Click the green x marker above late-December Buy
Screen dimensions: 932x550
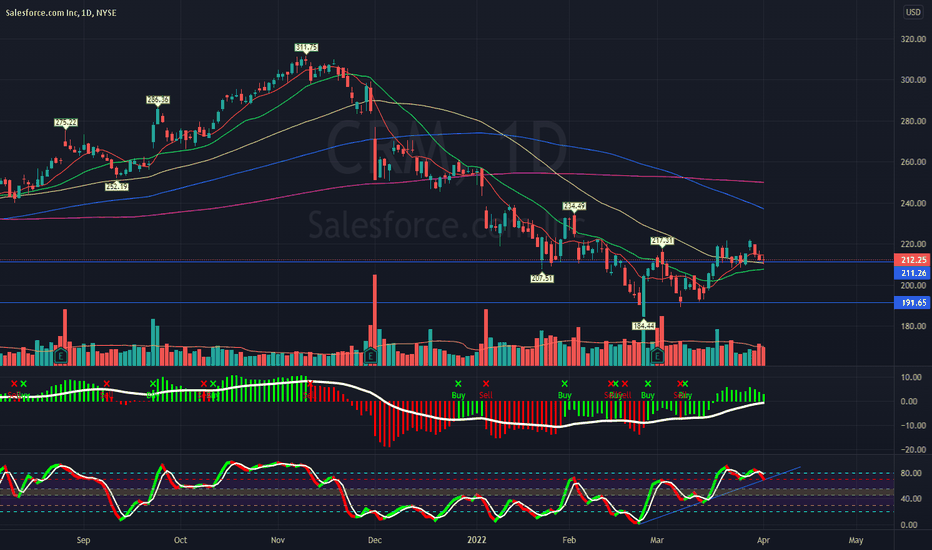pos(458,384)
